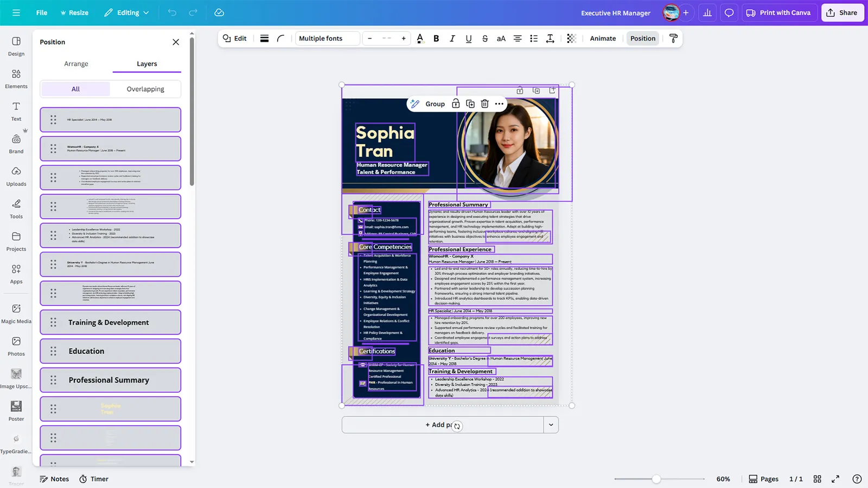Open the Uploads sidebar panel
The image size is (868, 488).
click(x=16, y=176)
